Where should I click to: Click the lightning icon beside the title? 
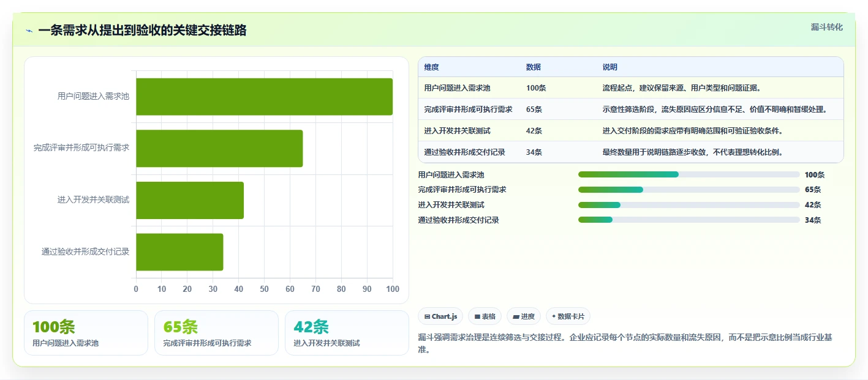[x=29, y=31]
